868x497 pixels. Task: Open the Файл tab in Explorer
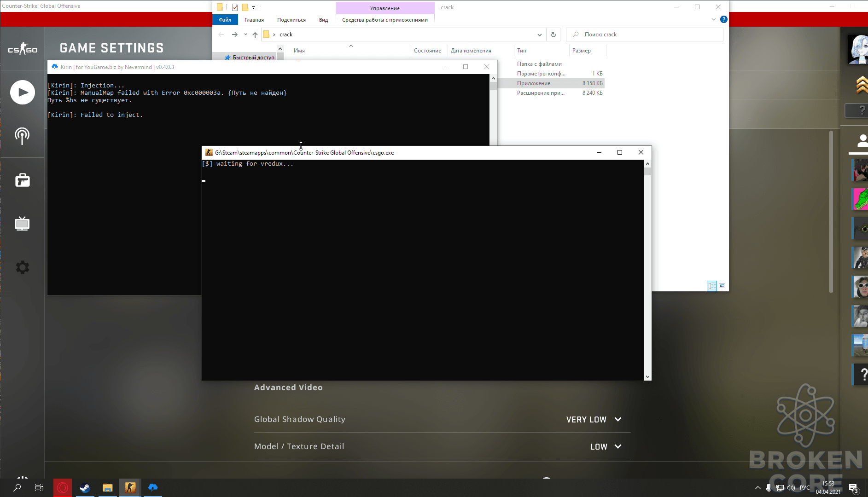pos(225,20)
